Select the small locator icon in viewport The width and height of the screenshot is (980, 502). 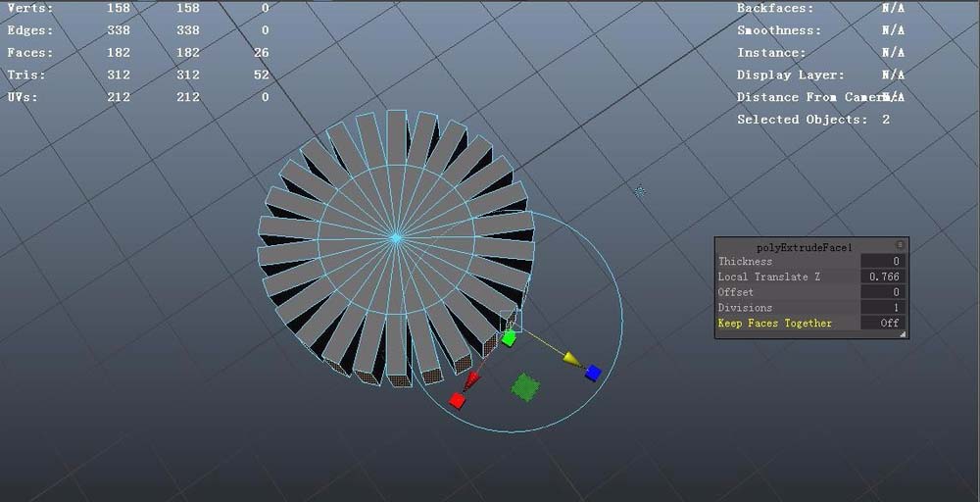639,191
